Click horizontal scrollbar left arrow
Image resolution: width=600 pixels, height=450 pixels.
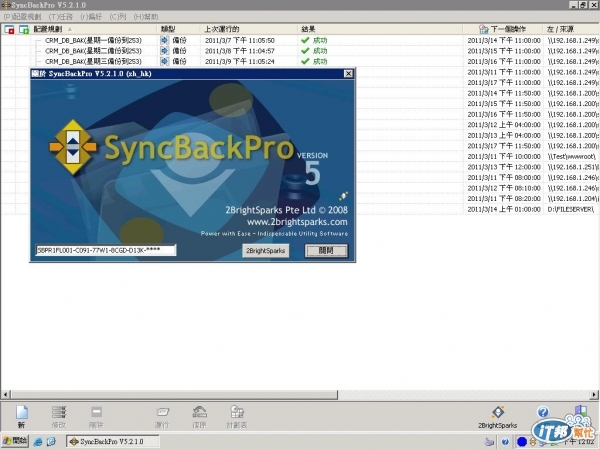coord(5,394)
